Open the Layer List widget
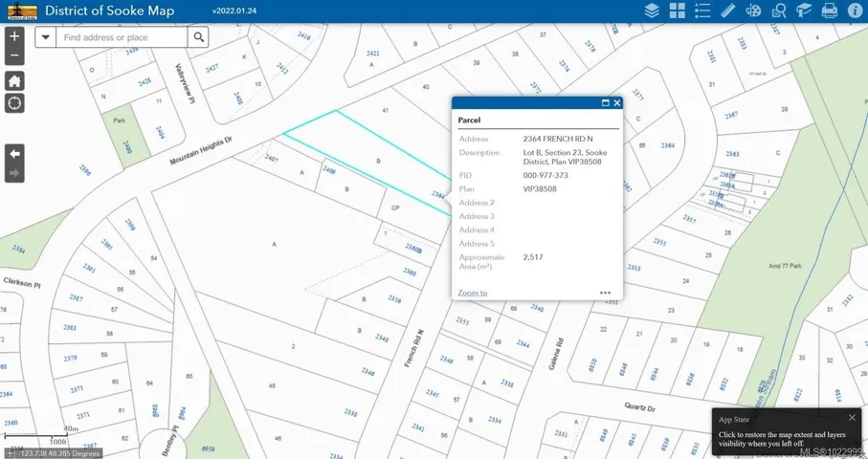Viewport: 868px width, 459px height. coord(652,11)
